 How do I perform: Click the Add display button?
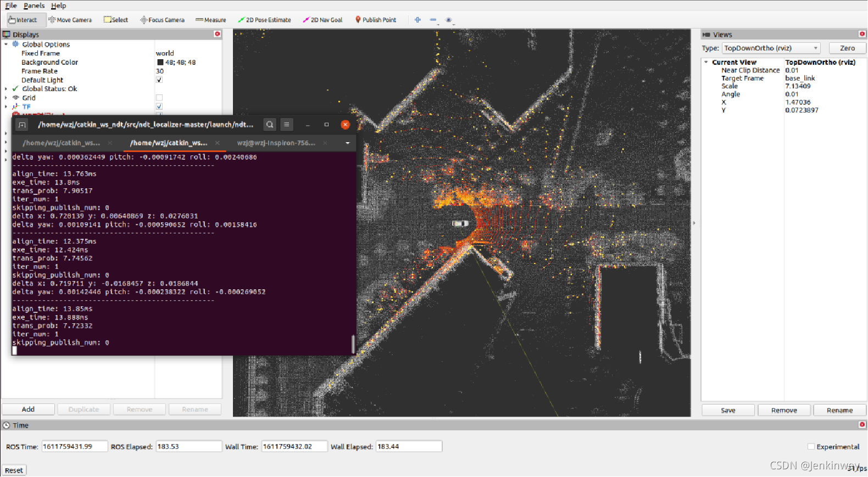click(28, 409)
